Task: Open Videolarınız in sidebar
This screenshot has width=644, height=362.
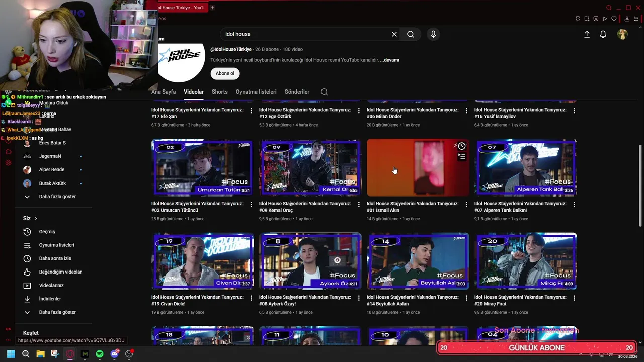Action: point(51,285)
